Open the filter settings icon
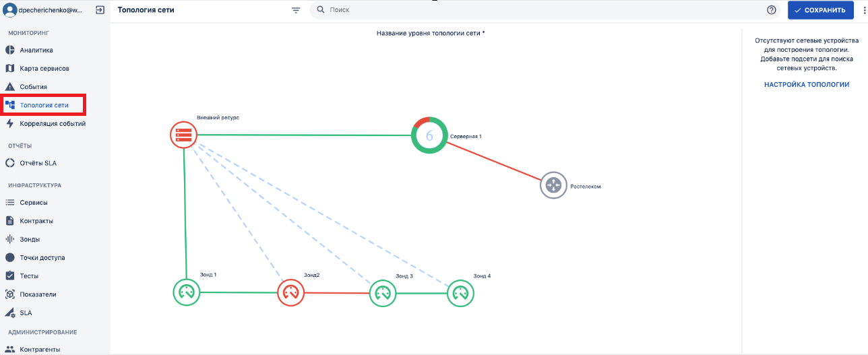 [x=296, y=10]
